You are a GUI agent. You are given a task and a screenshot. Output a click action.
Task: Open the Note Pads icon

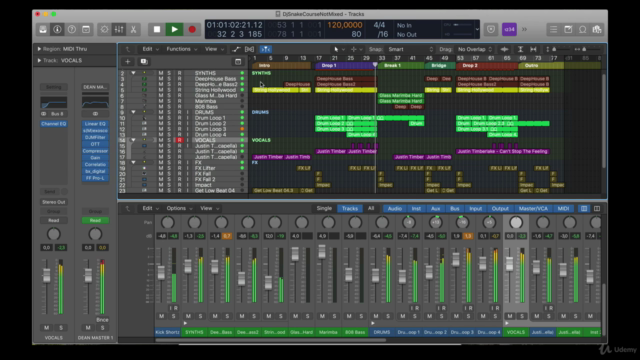[x=568, y=29]
